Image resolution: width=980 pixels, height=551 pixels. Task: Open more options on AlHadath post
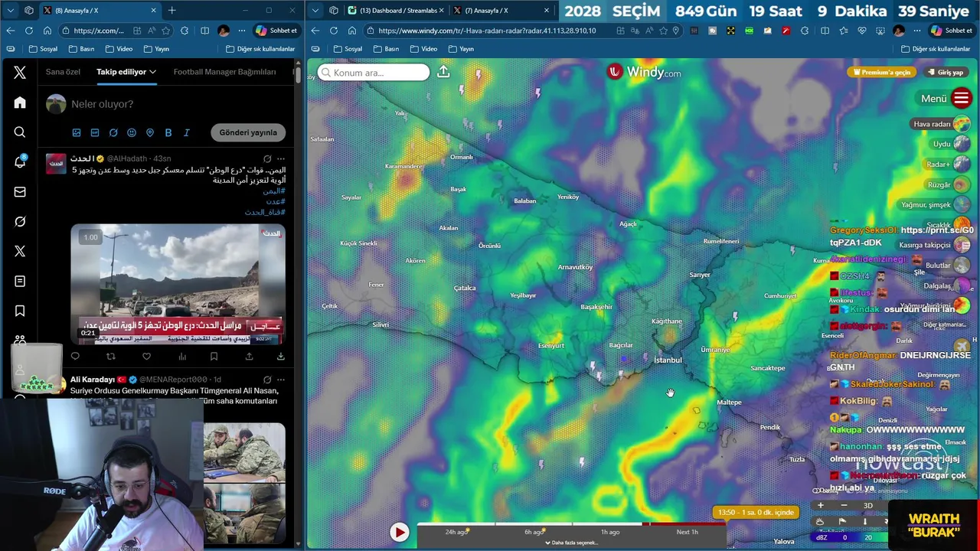coord(281,158)
